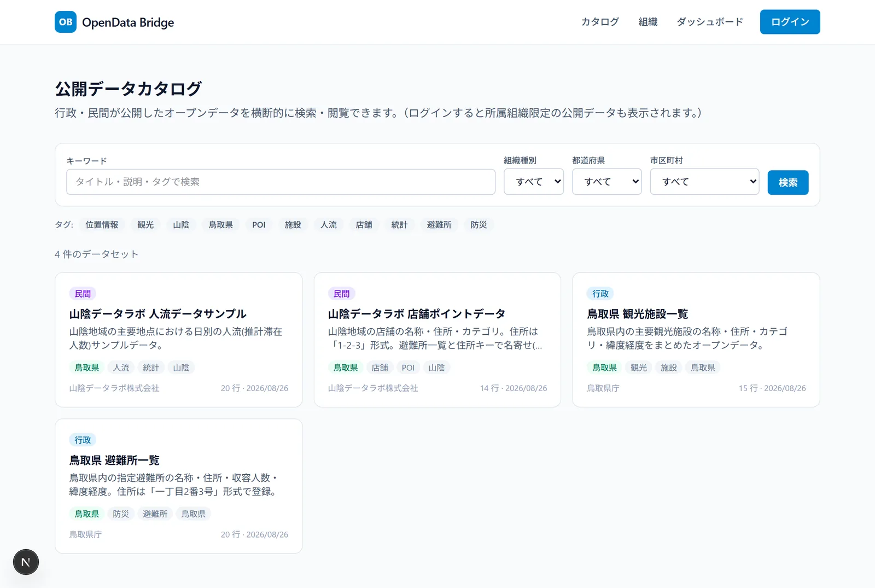Filter by the 統計 tag in tag row
The width and height of the screenshot is (875, 588).
400,225
